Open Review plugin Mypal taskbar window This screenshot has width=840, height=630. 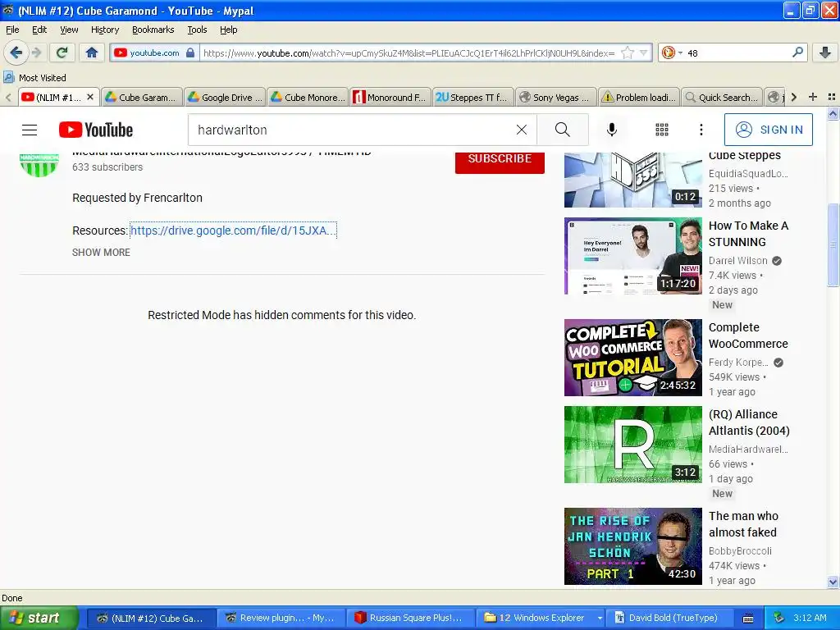pyautogui.click(x=281, y=618)
